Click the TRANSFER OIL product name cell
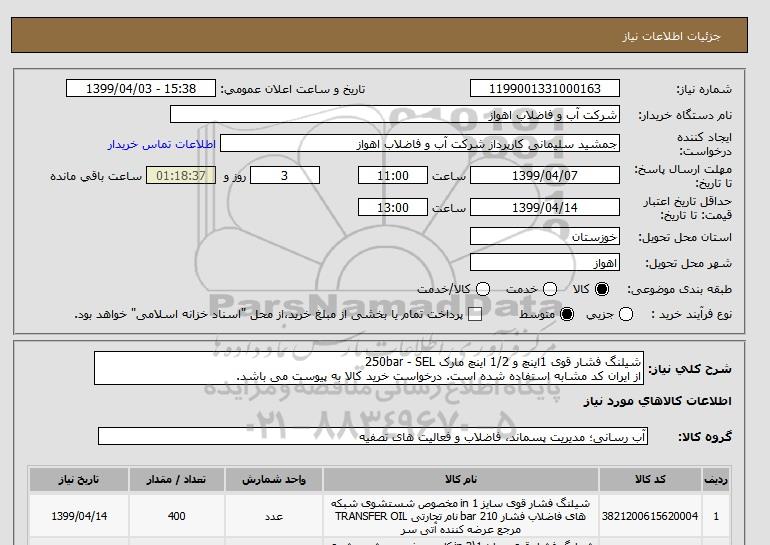The height and width of the screenshot is (545, 770). tap(461, 517)
